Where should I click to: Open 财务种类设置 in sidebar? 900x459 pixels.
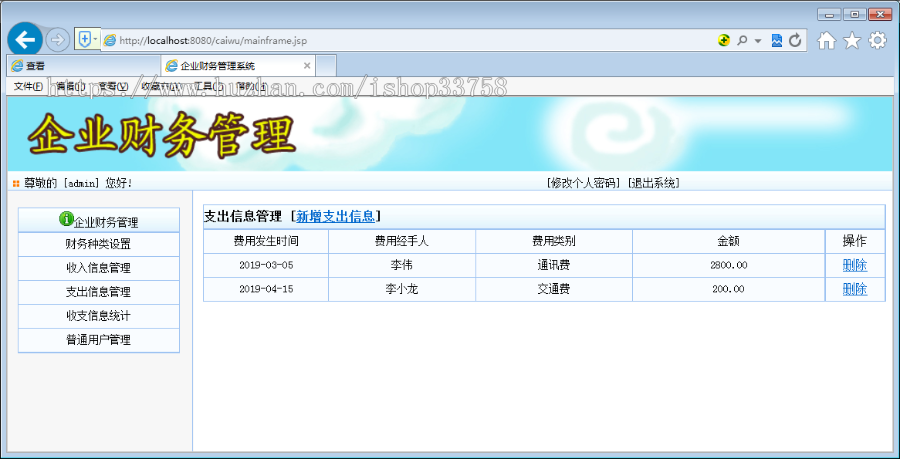click(99, 244)
